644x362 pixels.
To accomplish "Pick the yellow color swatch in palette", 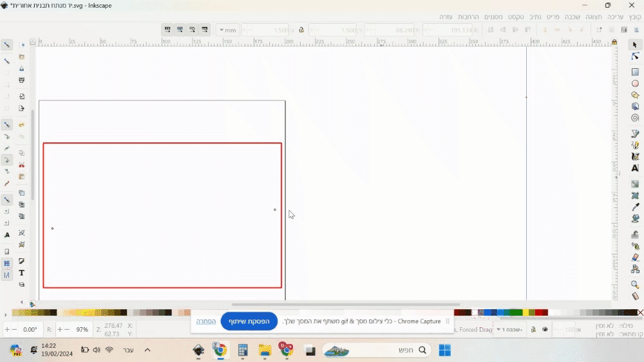I will pos(526,312).
